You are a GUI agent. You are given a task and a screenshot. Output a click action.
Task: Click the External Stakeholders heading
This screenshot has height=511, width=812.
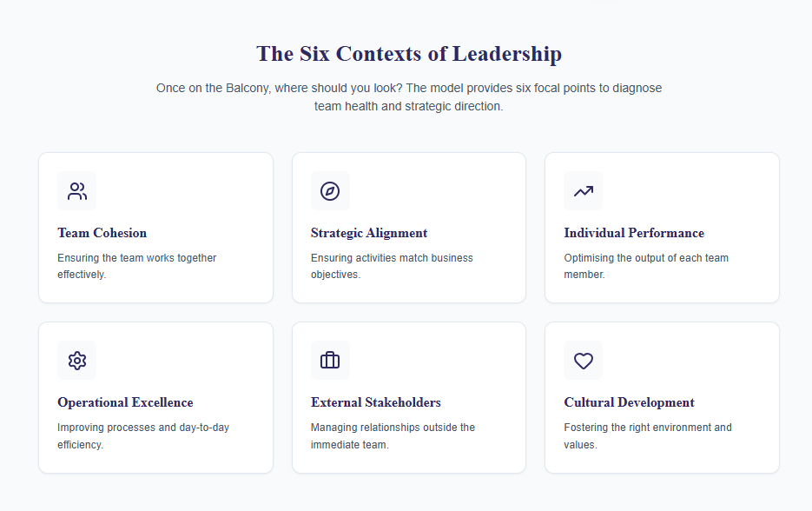pyautogui.click(x=376, y=402)
